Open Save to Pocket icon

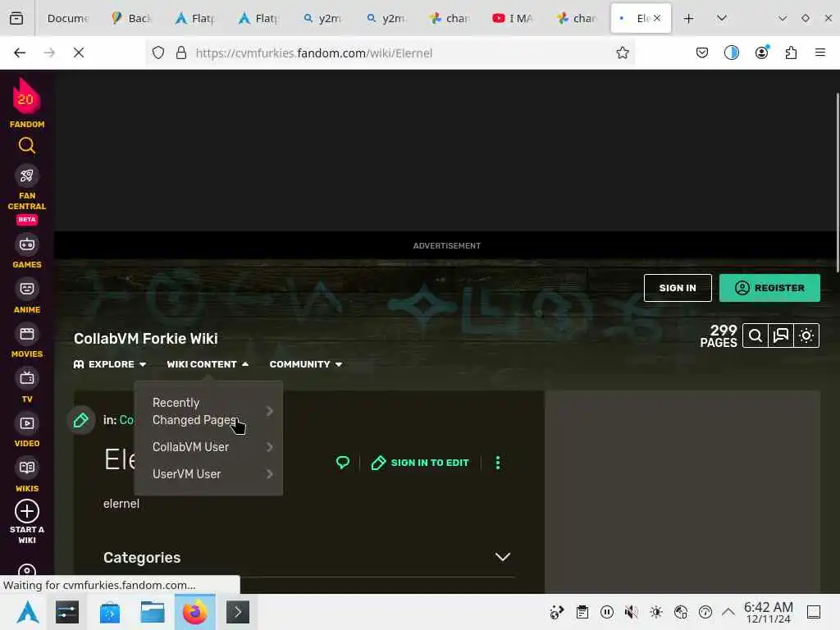click(702, 52)
